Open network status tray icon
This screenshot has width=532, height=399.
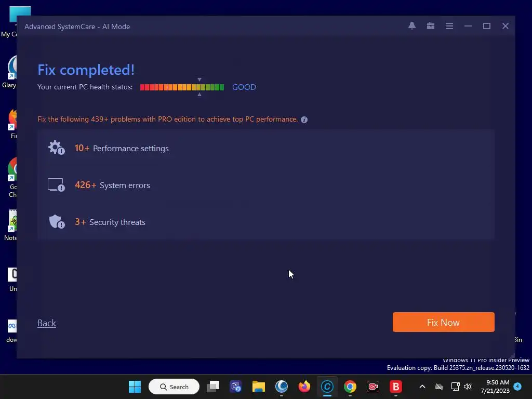[x=455, y=387]
